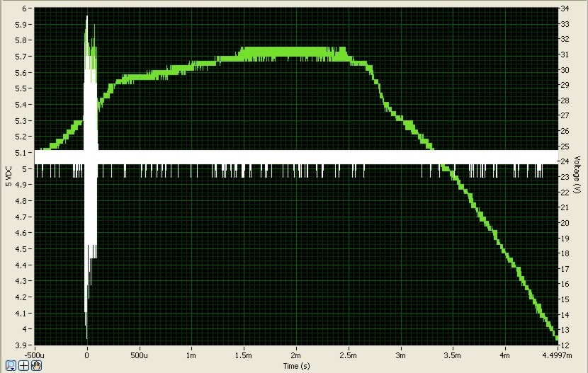588x373 pixels.
Task: Click the '5.7' left axis value
Action: click(21, 57)
